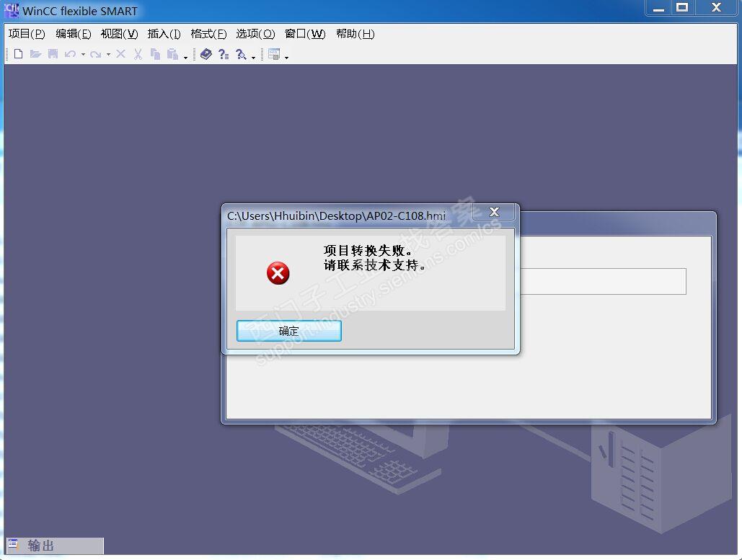Close the AP02-C108.hmi error dialog
Viewport: 742px width, 560px height.
(x=494, y=212)
